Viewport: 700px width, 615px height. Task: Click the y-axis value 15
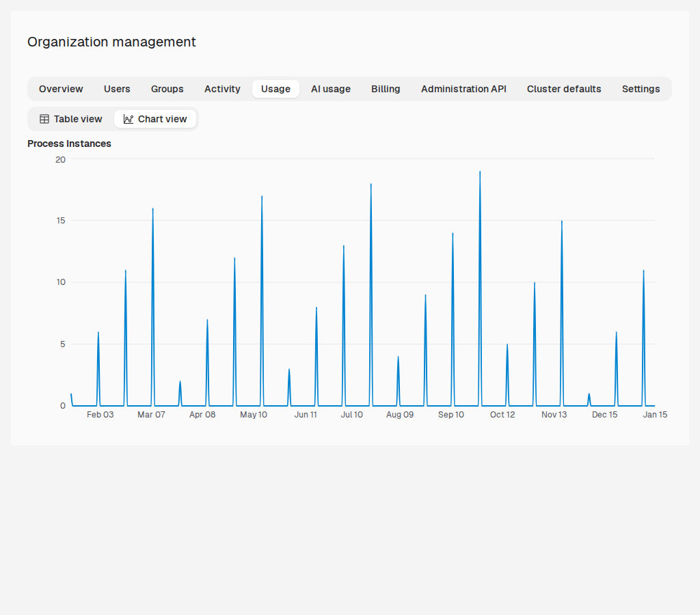click(x=61, y=221)
